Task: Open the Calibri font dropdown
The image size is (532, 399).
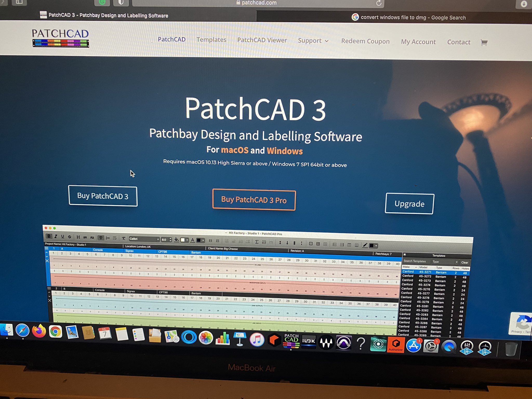Action: [144, 239]
